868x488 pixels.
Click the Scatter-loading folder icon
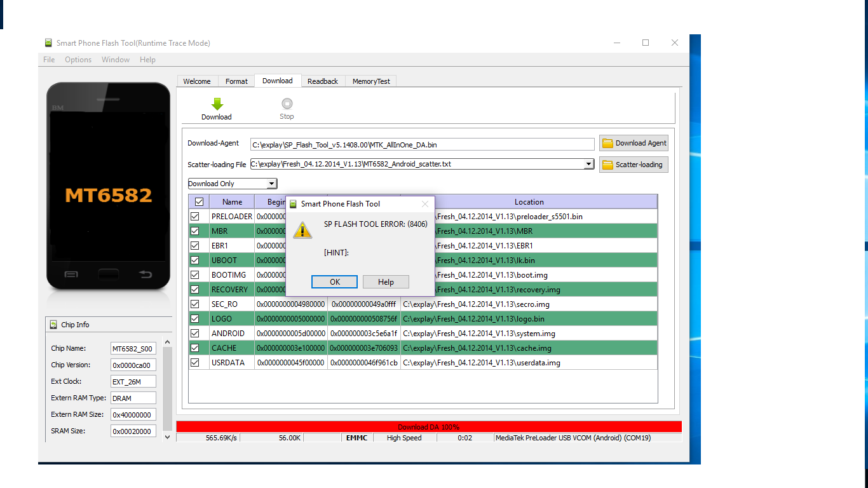(607, 165)
